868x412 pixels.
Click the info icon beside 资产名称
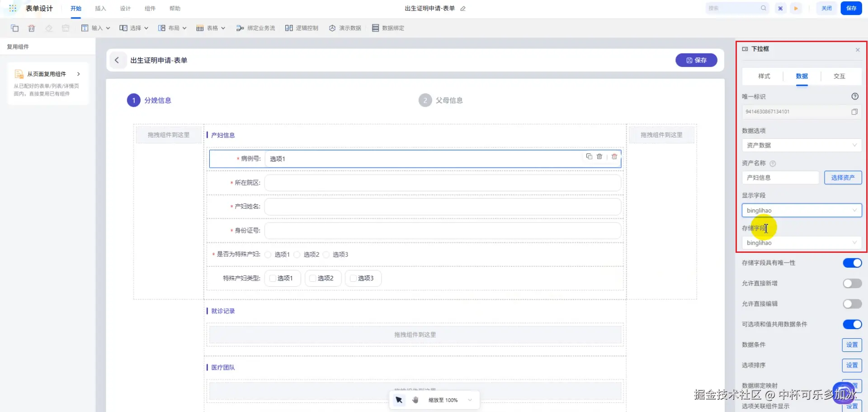(x=773, y=164)
